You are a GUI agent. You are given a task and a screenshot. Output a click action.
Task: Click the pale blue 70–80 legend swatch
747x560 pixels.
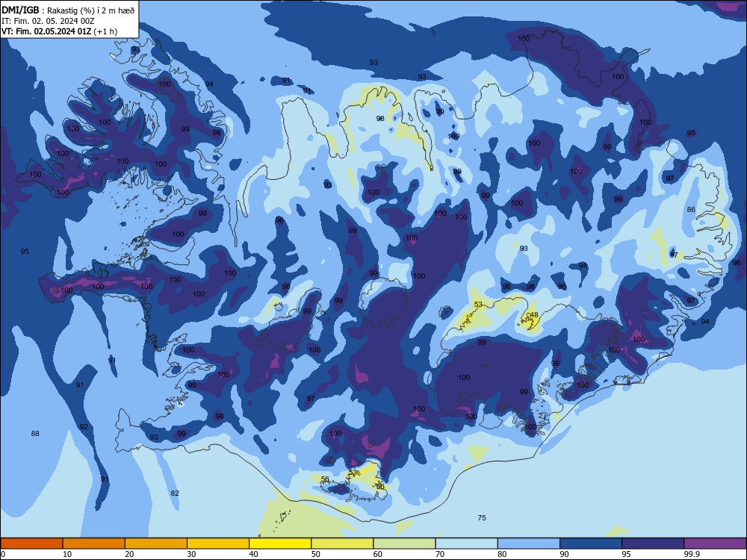[x=466, y=544]
